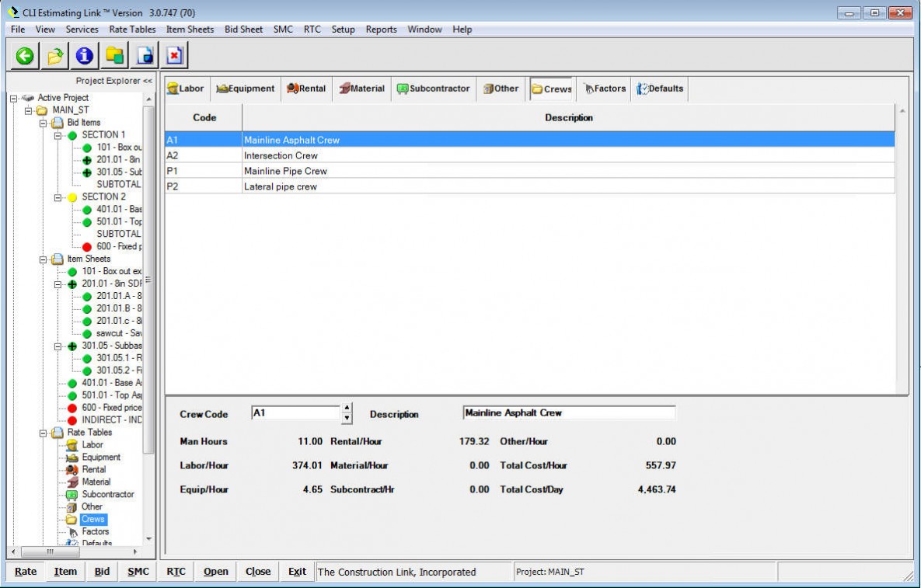The height and width of the screenshot is (588, 921).
Task: Collapse the Rate Tables tree node
Action: click(x=43, y=433)
